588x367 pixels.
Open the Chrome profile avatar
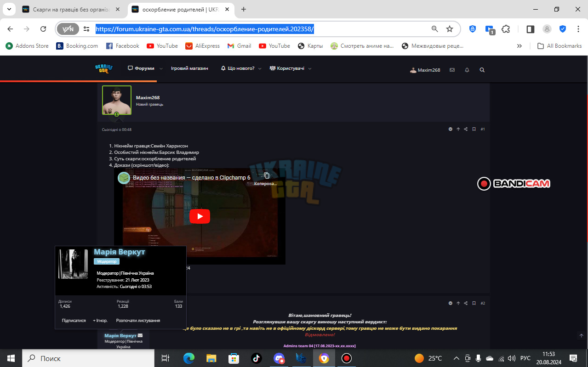point(547,29)
